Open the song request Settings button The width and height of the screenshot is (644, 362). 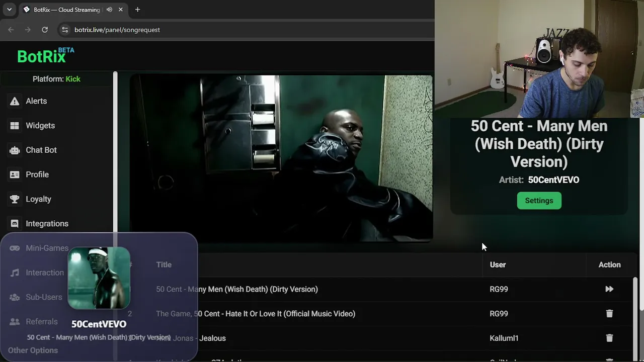(539, 201)
